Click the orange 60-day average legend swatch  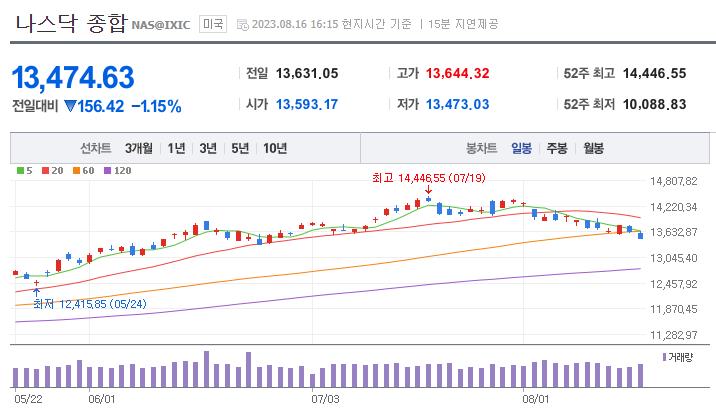[76, 171]
